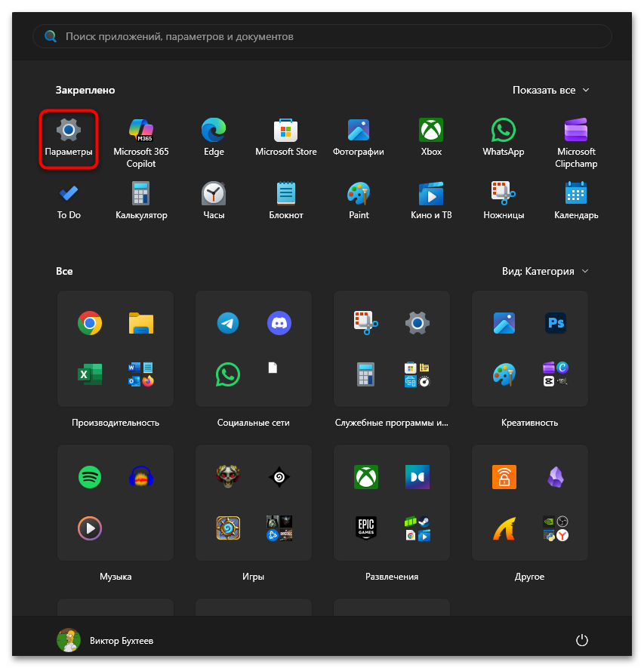
Task: Open the Вид: Категория view dropdown
Action: tap(545, 272)
